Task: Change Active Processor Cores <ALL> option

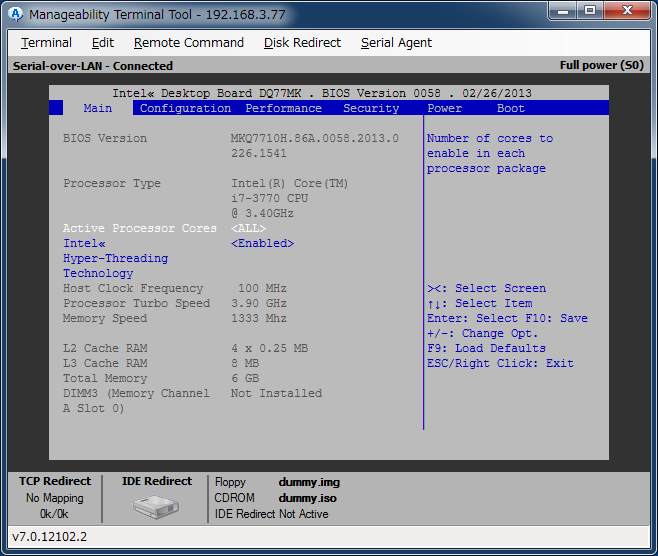Action: tap(248, 228)
